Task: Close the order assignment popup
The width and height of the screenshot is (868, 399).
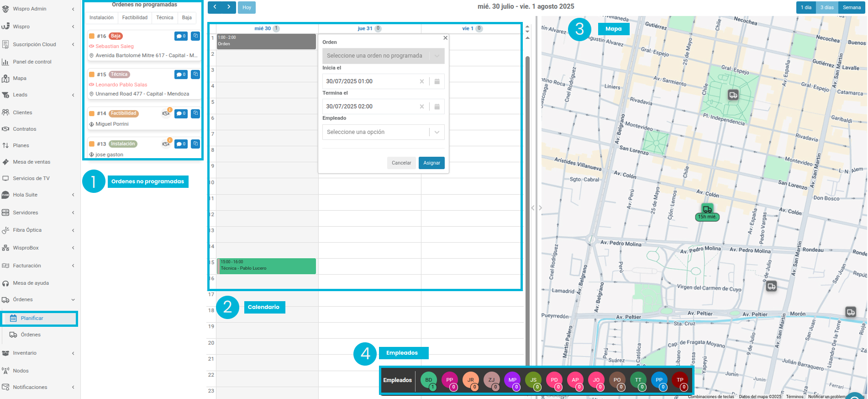Action: [x=445, y=38]
